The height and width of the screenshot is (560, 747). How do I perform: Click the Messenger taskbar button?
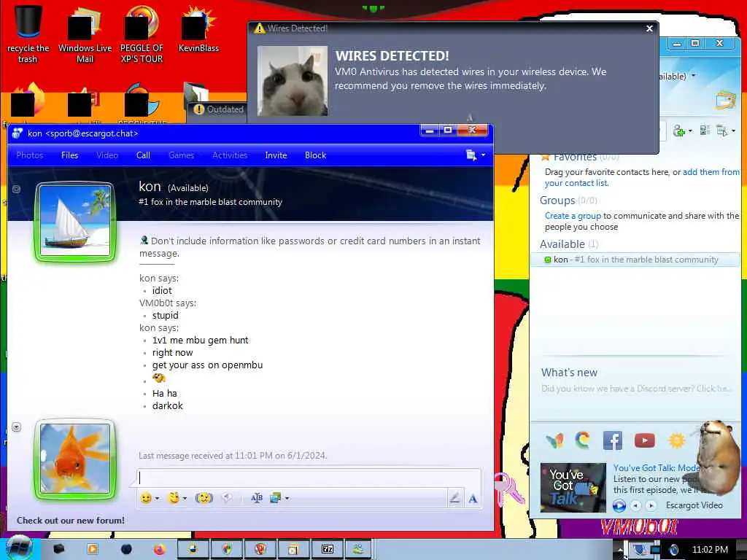click(x=358, y=550)
